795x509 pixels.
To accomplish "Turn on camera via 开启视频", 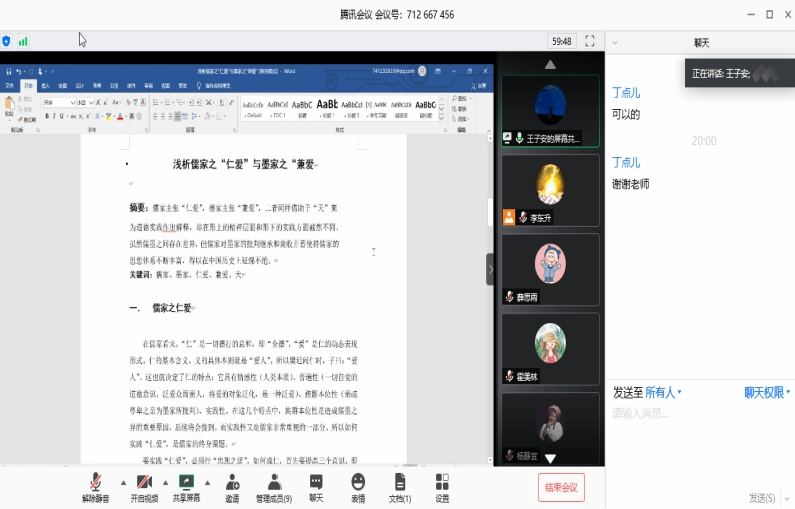I will coord(144,486).
